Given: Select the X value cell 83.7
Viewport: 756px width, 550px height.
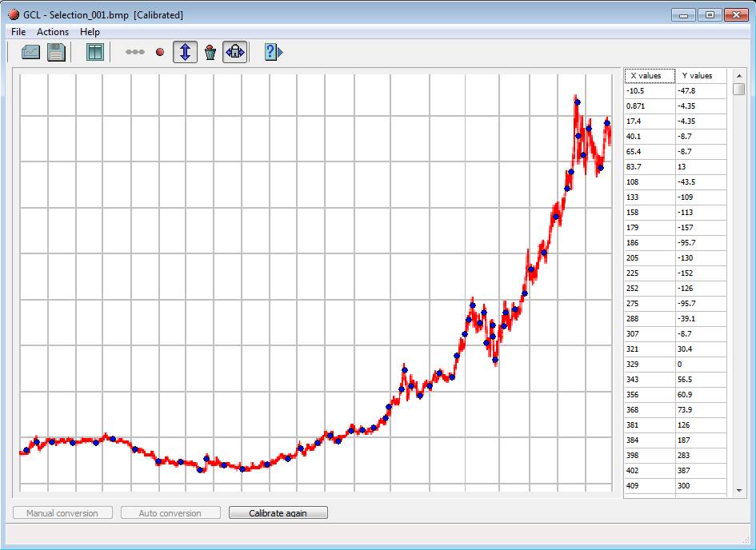Looking at the screenshot, I should pyautogui.click(x=650, y=166).
